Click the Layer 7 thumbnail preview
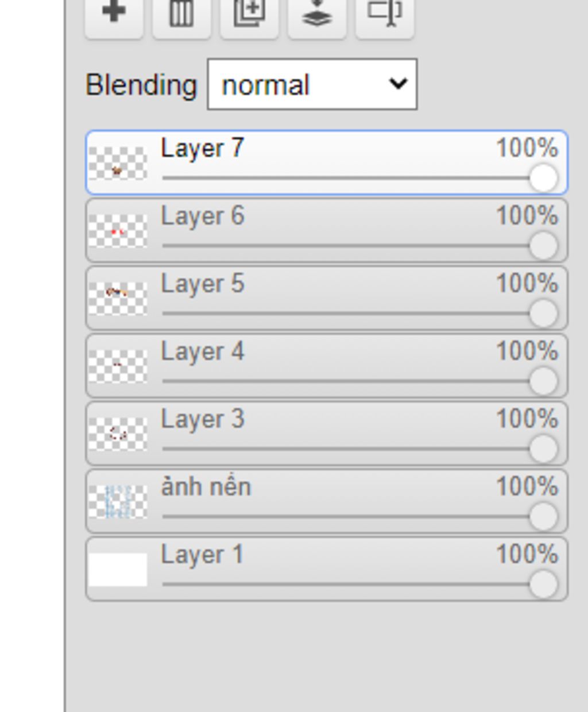 pyautogui.click(x=118, y=164)
